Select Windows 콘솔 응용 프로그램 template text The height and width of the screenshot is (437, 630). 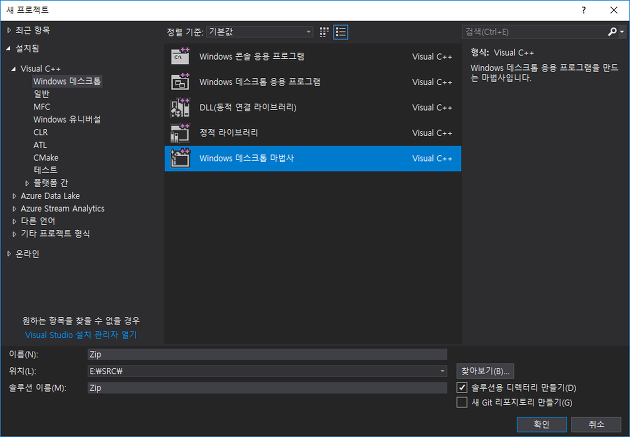point(252,56)
